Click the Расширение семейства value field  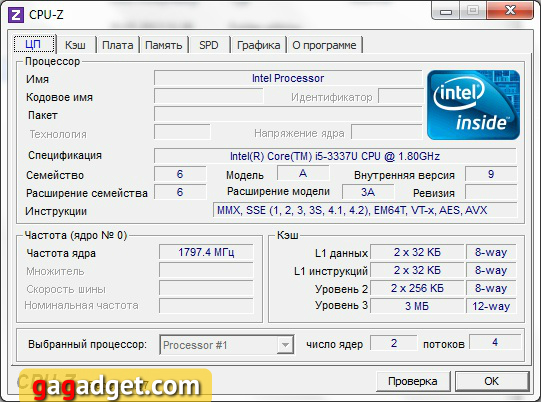pos(180,192)
